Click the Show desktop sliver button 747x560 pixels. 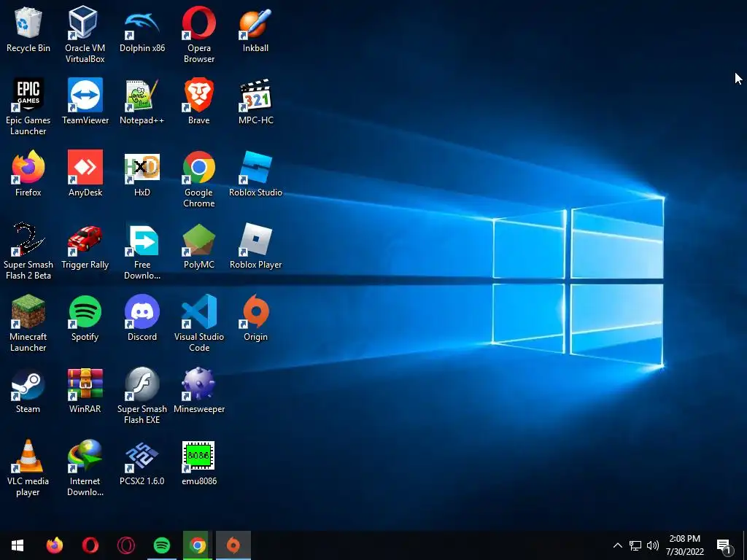744,545
